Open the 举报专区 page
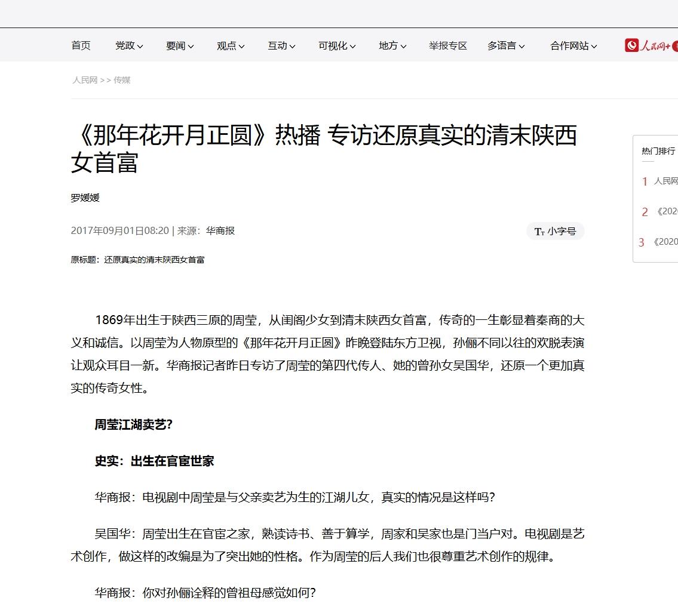This screenshot has width=678, height=616. (x=448, y=46)
